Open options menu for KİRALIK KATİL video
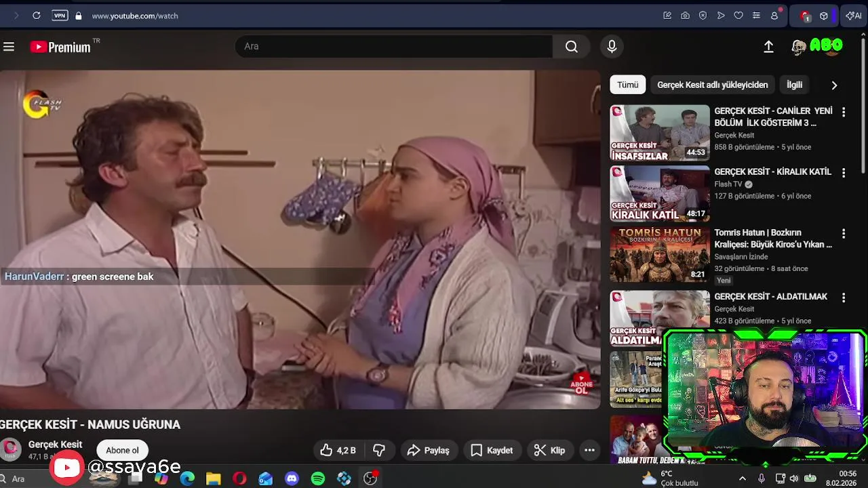 coord(844,173)
